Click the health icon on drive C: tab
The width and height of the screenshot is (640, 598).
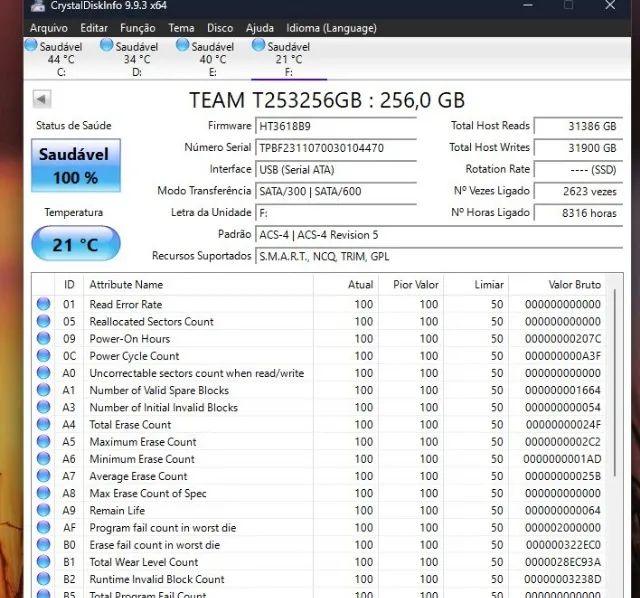[31, 45]
